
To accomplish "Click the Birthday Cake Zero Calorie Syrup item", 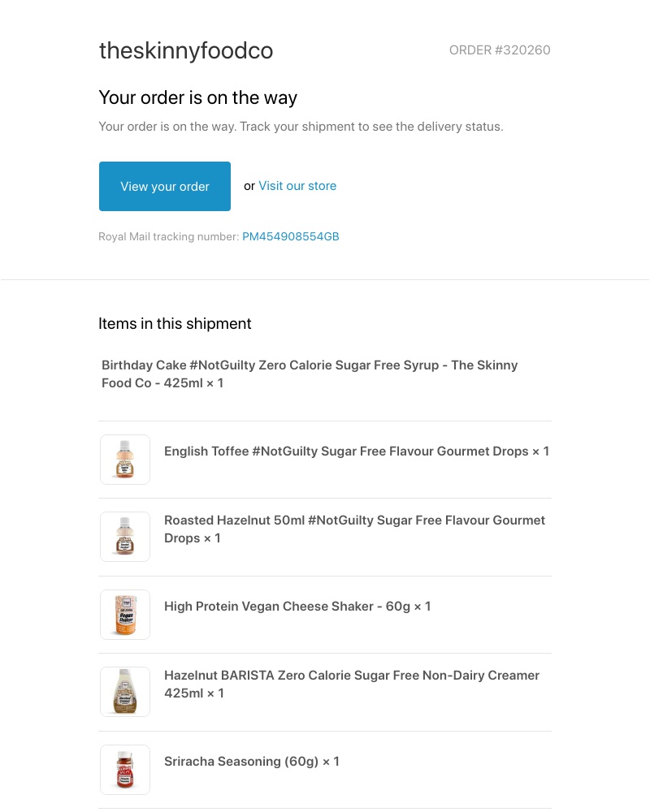I will [310, 374].
